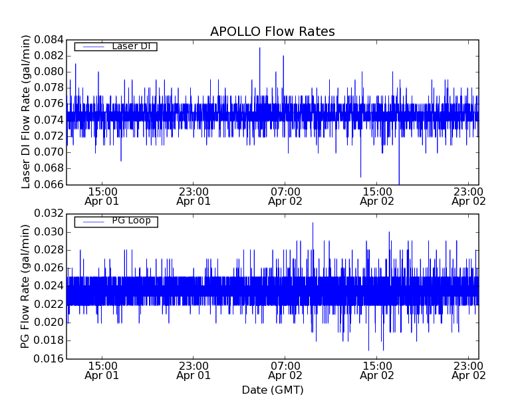Click '15:00 Apr 02' tick of Laser DI plot
The image size is (532, 399).
click(377, 197)
